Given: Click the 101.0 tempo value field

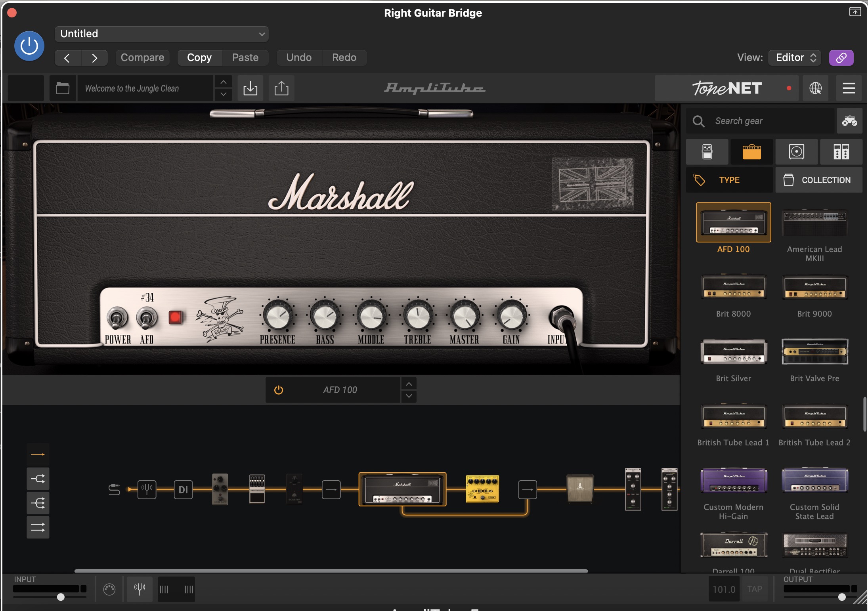Looking at the screenshot, I should pos(724,589).
